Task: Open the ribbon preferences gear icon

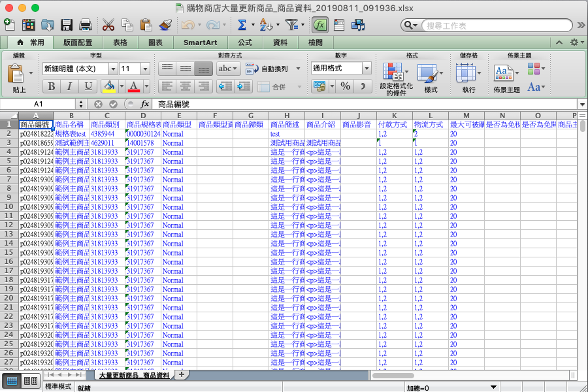Action: pyautogui.click(x=574, y=42)
